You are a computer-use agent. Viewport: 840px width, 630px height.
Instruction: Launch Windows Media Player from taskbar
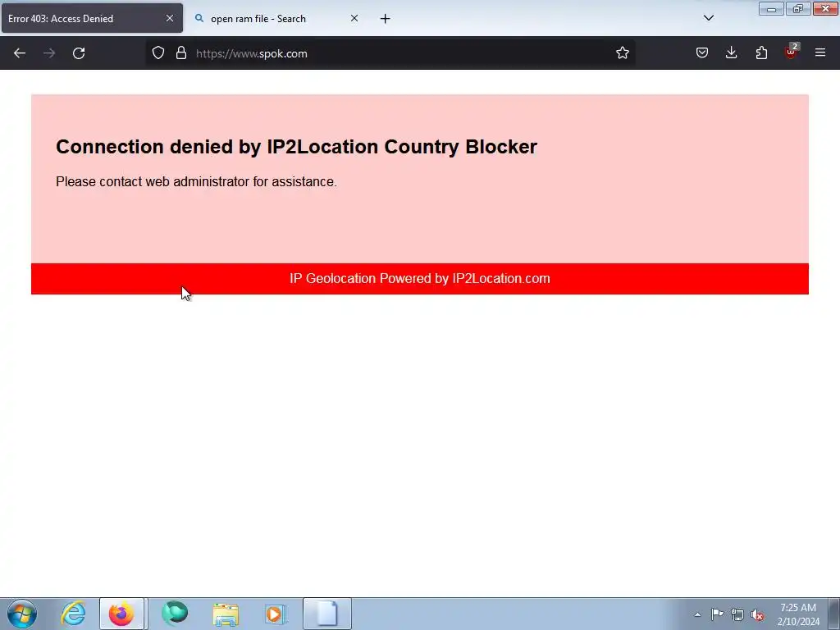276,614
